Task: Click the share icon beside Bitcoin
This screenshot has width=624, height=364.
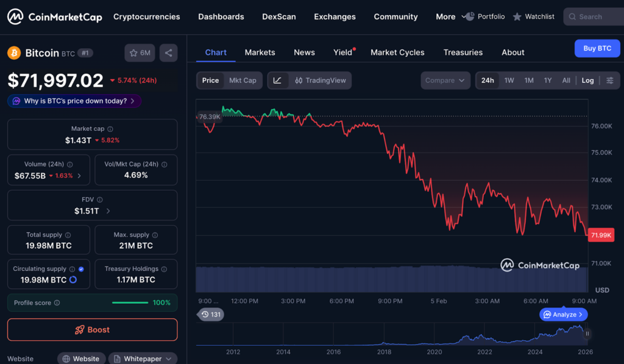Action: (168, 53)
